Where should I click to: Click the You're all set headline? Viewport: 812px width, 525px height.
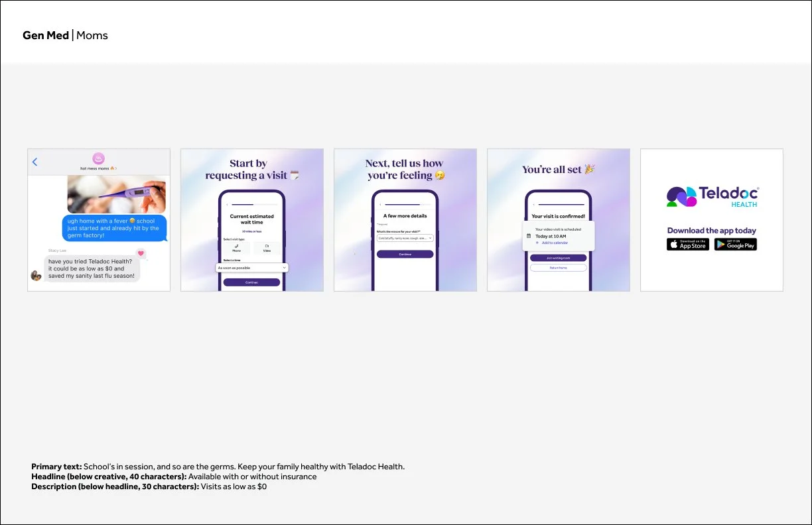[x=552, y=170]
